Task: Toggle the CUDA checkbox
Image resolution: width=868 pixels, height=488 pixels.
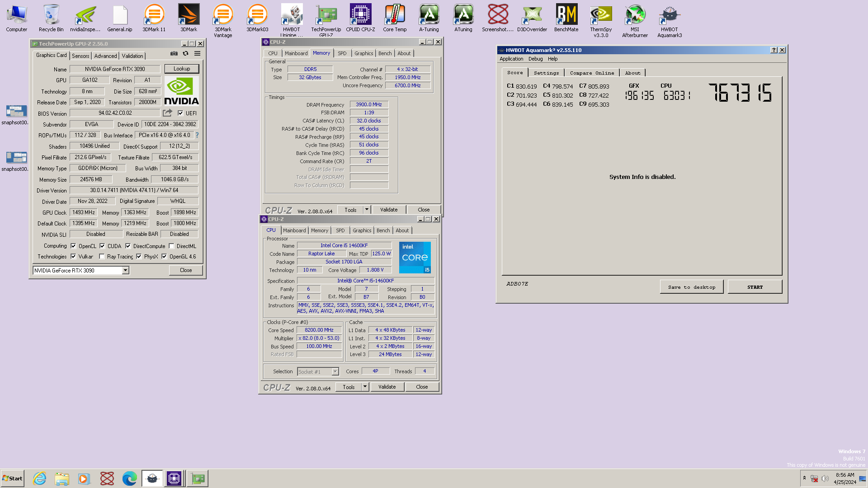Action: click(x=102, y=246)
